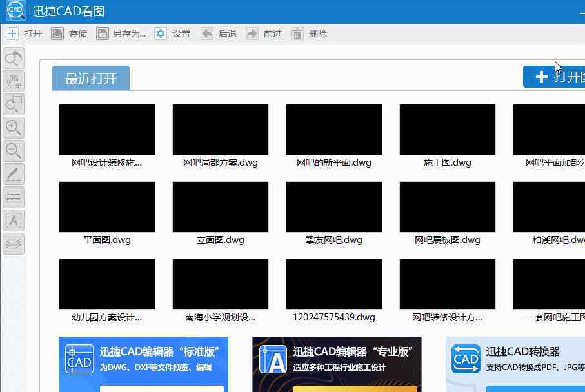585x392 pixels.
Task: Click the 标准版 CAD editor banner icon
Action: 79,359
